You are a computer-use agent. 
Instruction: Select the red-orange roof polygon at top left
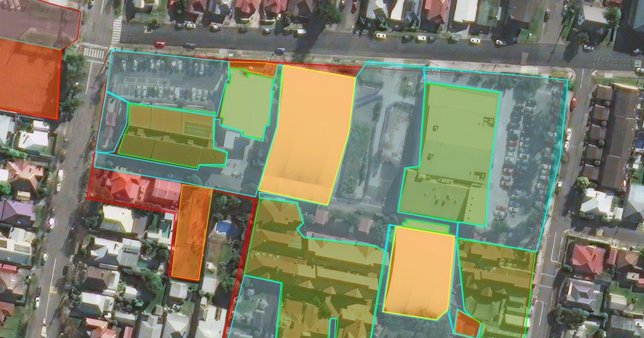pos(28,78)
